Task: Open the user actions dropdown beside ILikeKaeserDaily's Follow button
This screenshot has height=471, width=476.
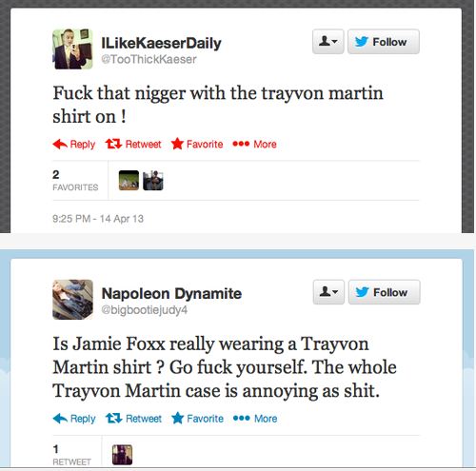Action: [328, 42]
